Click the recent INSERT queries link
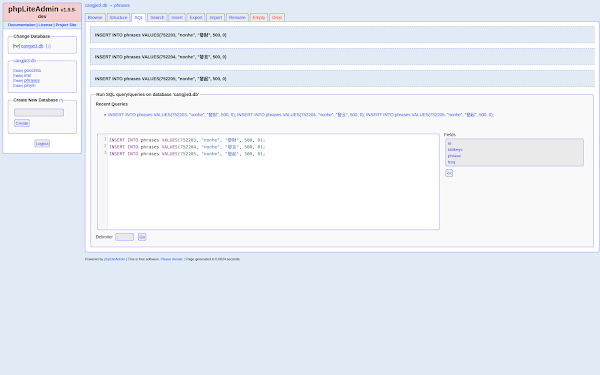Viewport: 600px width, 375px height. (x=301, y=115)
